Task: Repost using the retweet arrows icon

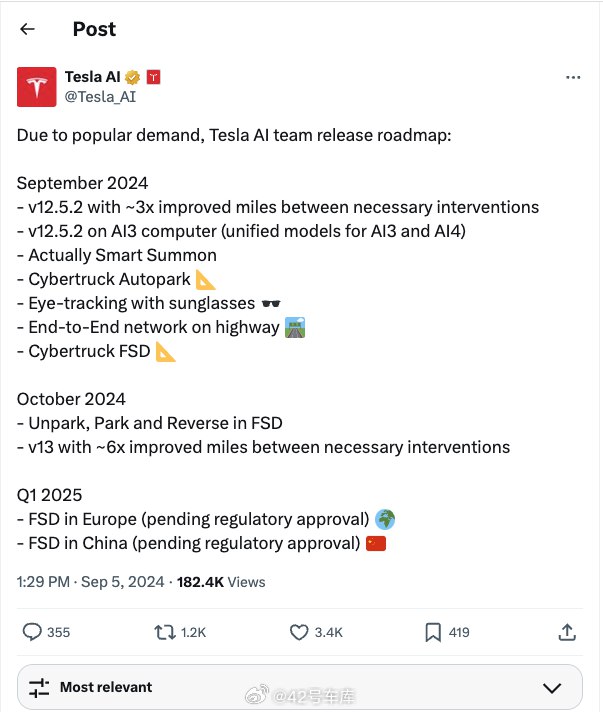Action: [x=165, y=632]
